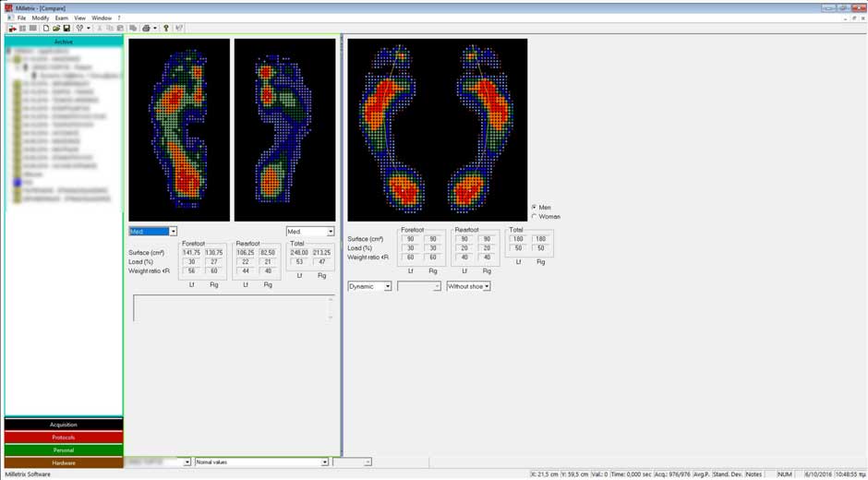Open the Modify menu

pyautogui.click(x=41, y=18)
